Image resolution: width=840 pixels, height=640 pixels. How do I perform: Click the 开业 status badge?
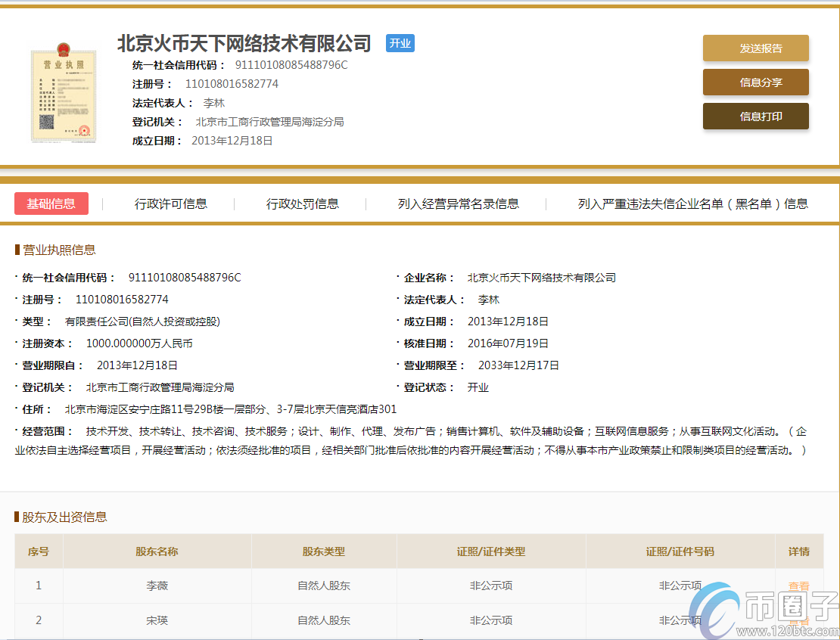(x=400, y=43)
